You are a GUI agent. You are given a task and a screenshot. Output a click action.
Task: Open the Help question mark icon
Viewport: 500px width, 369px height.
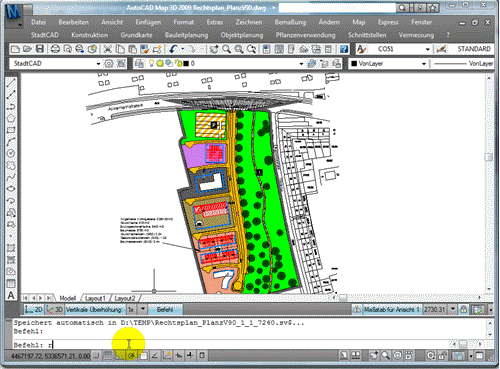coord(344,49)
